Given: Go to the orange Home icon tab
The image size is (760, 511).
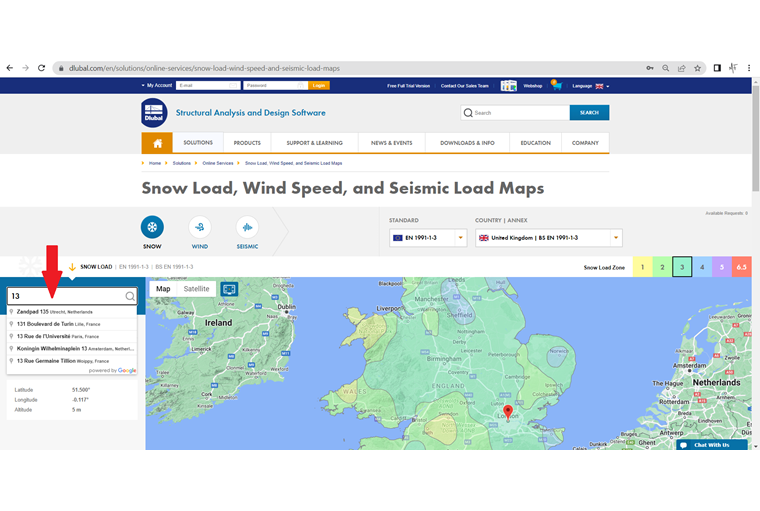Looking at the screenshot, I should pos(157,143).
